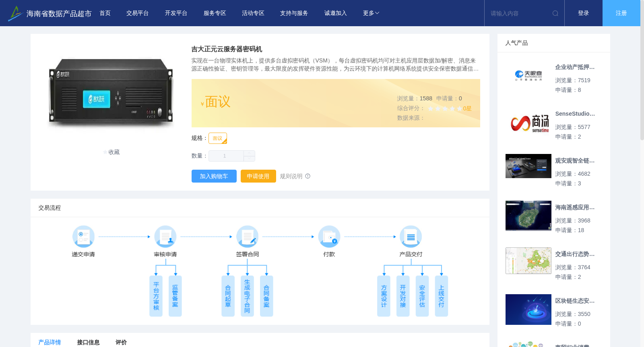Click the 审核申请 step icon

click(165, 237)
